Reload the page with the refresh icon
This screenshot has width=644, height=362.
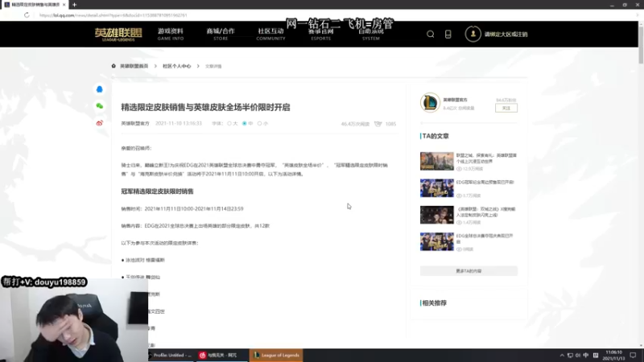[27, 15]
